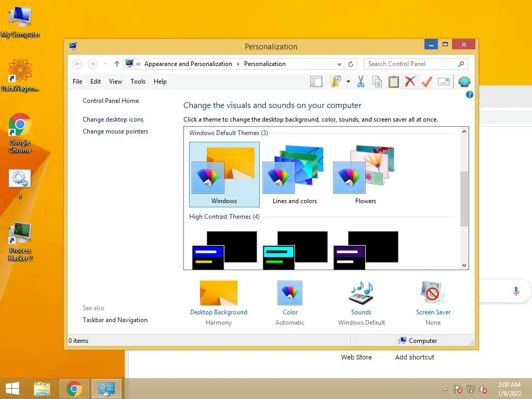Viewport: 532px width, 399px height.
Task: Click the My Computer desktop icon
Action: [x=20, y=22]
